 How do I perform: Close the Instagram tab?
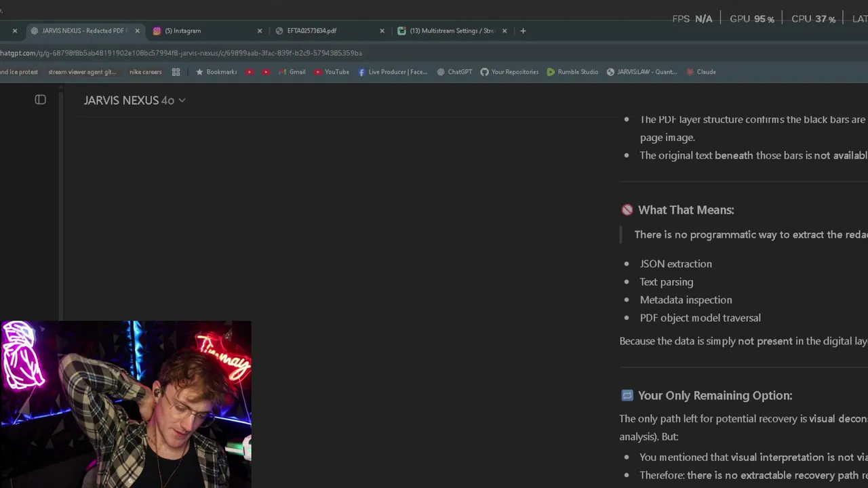point(259,30)
